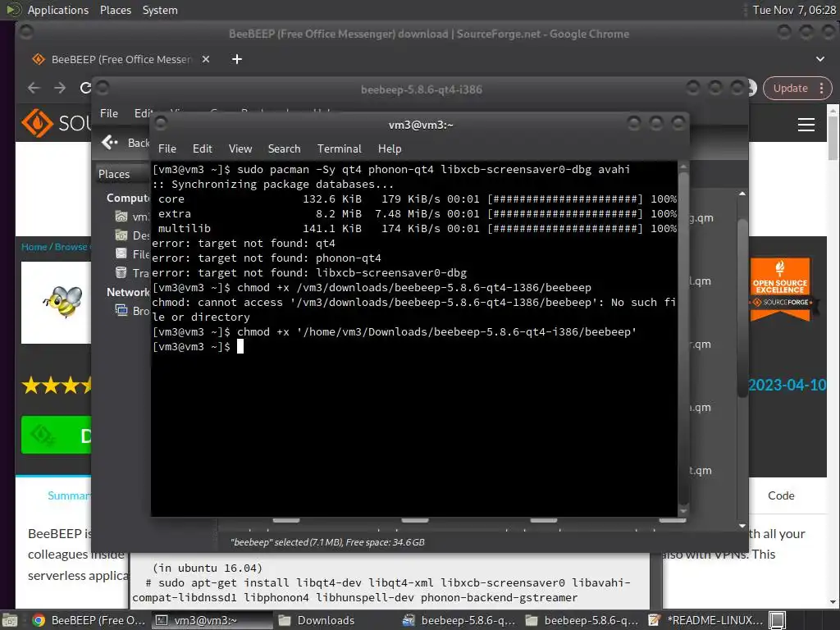Open the terminal Help menu
Image resolution: width=840 pixels, height=630 pixels.
(390, 149)
